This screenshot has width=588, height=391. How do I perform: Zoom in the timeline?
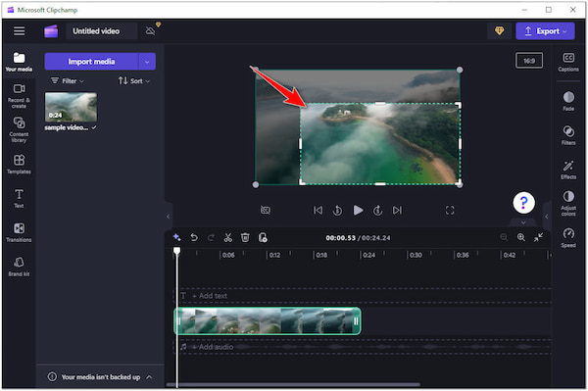pyautogui.click(x=521, y=237)
